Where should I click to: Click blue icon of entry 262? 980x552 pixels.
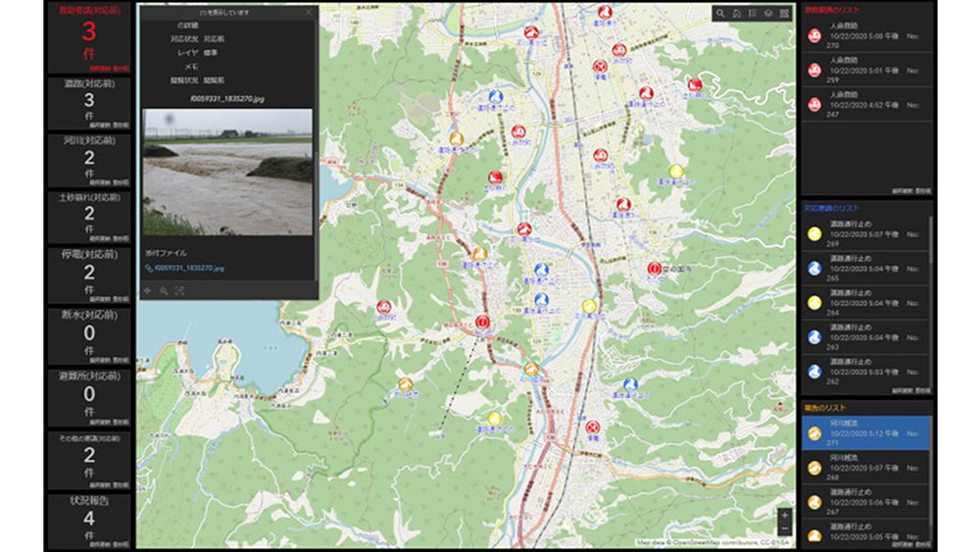coord(814,372)
